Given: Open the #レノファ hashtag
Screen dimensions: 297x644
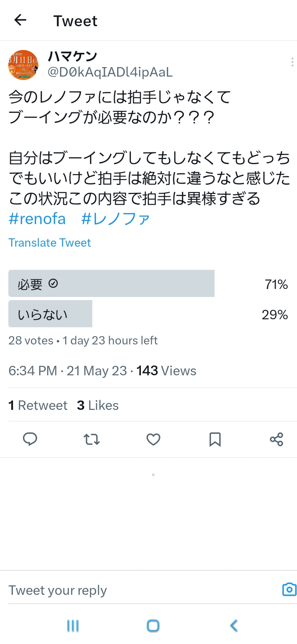Looking at the screenshot, I should click(115, 219).
